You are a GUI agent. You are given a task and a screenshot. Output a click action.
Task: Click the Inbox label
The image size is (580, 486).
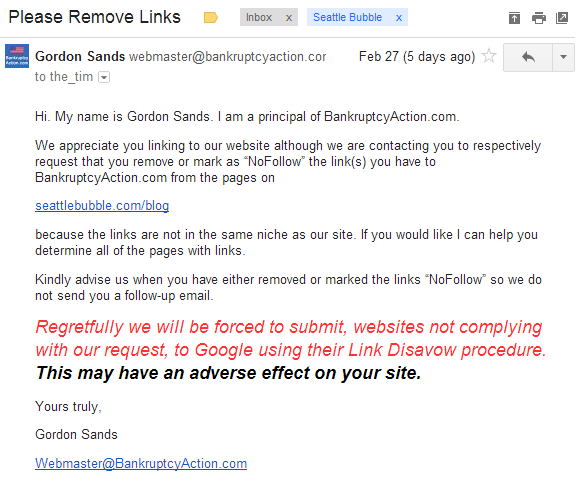259,17
